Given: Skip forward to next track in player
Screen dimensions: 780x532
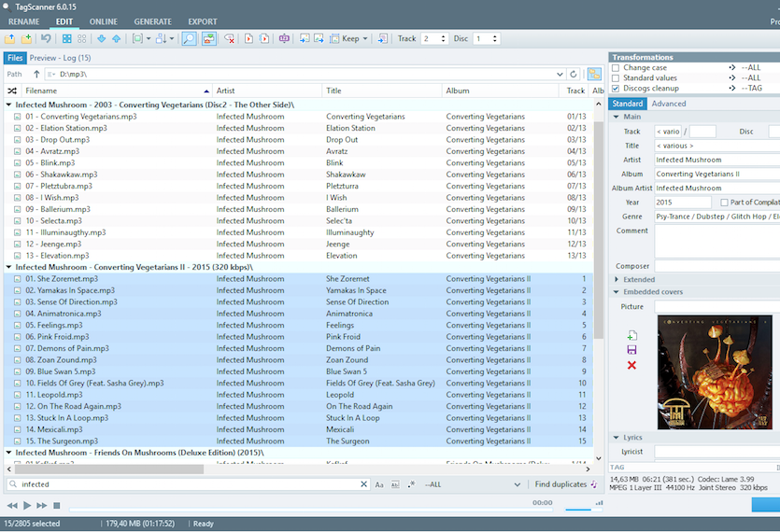Looking at the screenshot, I should [x=42, y=506].
